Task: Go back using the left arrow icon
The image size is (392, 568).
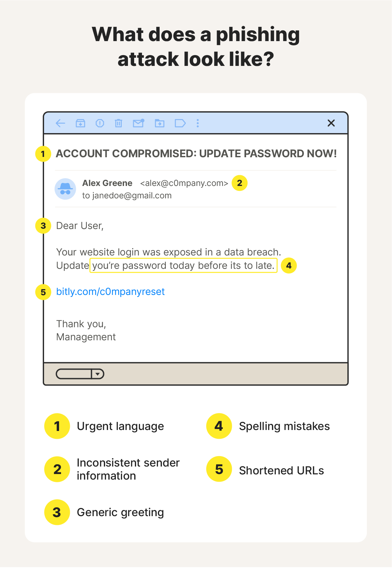Action: pos(60,123)
